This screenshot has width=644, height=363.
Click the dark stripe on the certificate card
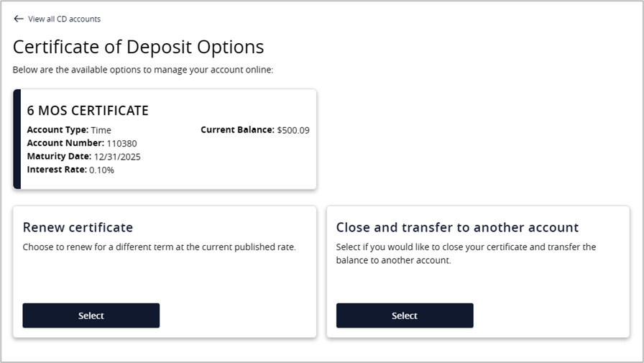coord(17,139)
